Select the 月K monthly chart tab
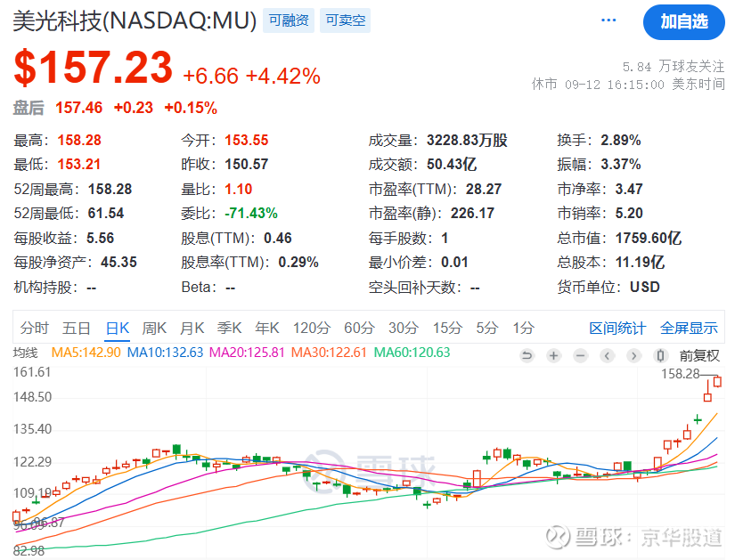 [192, 328]
